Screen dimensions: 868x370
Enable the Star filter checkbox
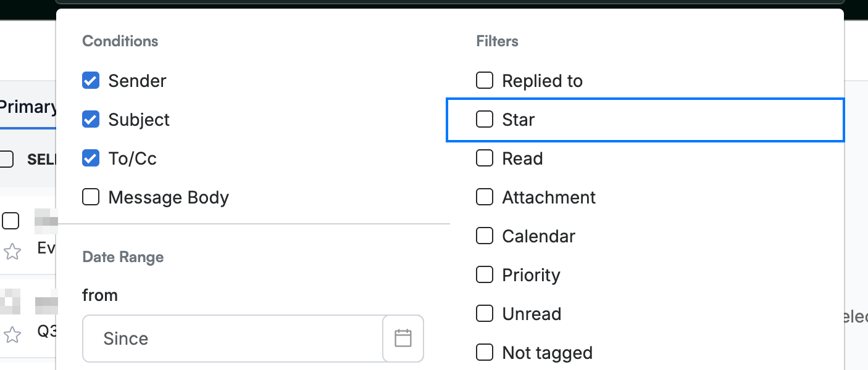[485, 120]
